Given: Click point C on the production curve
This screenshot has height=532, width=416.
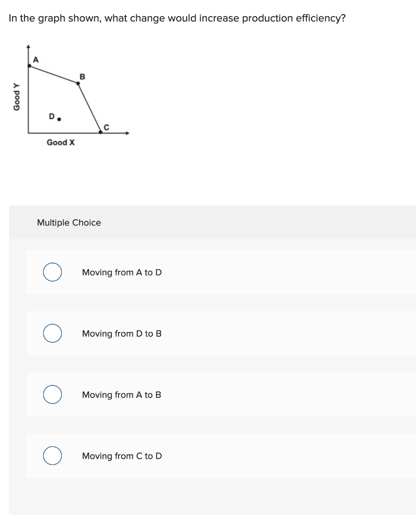Looking at the screenshot, I should point(100,132).
